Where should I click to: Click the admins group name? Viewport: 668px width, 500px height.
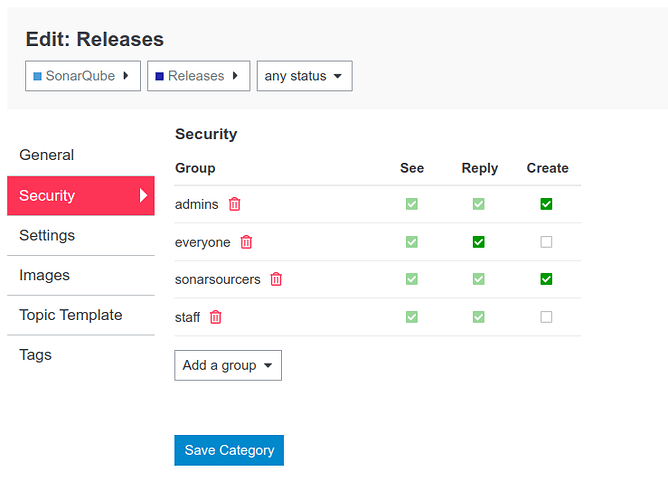tap(196, 204)
